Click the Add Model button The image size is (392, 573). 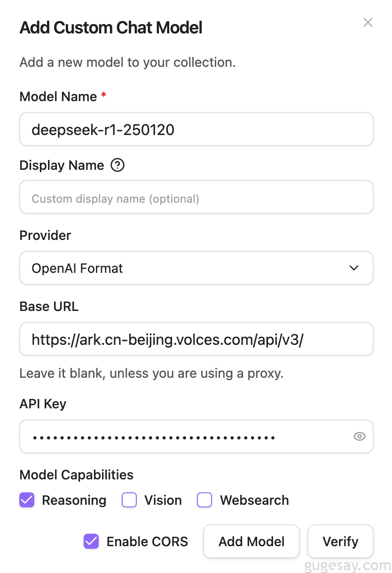251,541
